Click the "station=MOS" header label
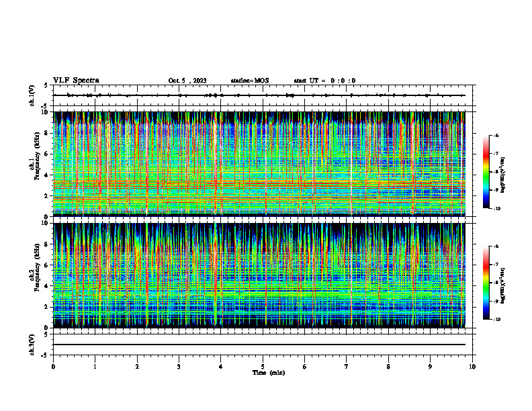 coord(250,81)
